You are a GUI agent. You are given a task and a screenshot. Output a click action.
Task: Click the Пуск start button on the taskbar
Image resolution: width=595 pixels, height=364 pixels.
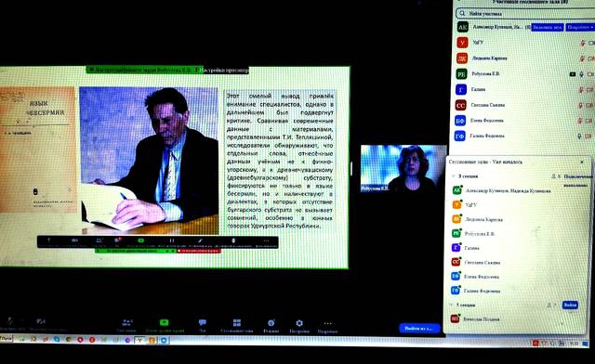point(7,339)
